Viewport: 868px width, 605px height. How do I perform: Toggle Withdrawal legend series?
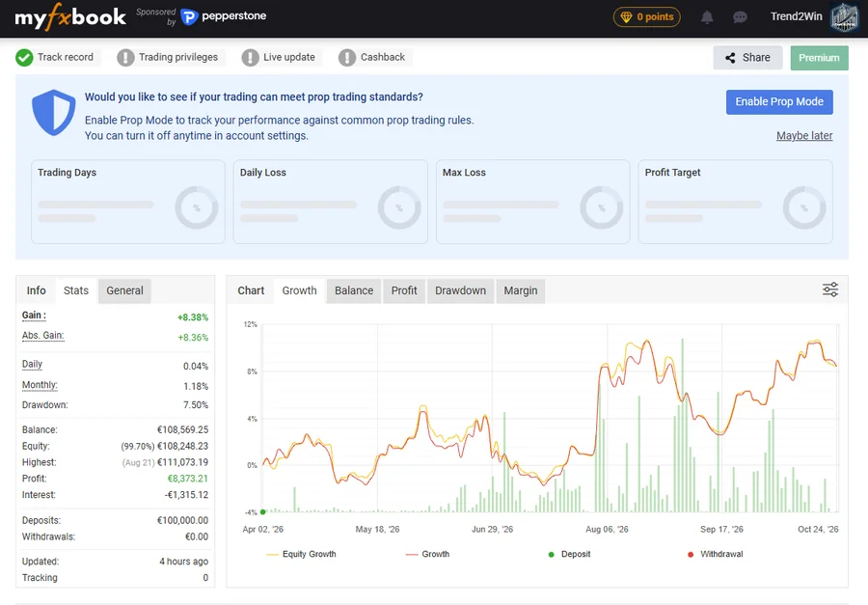716,554
